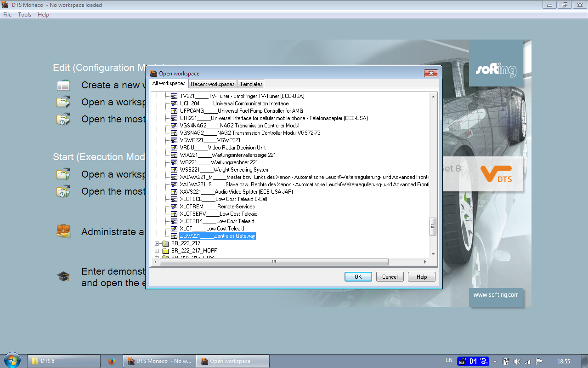Click the 18:55 system clock
The height and width of the screenshot is (368, 588).
564,361
